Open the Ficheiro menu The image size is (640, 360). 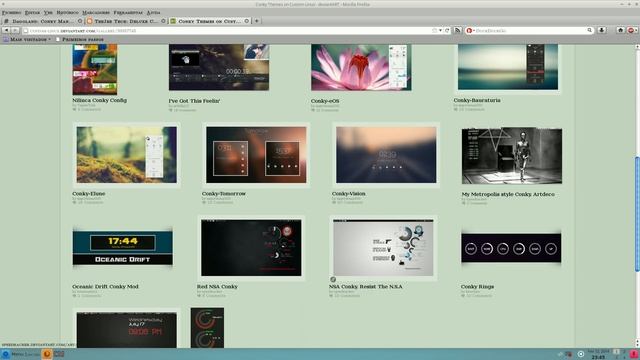11,13
